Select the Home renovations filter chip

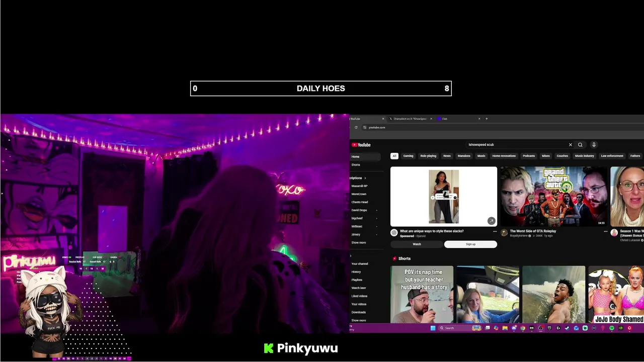504,156
